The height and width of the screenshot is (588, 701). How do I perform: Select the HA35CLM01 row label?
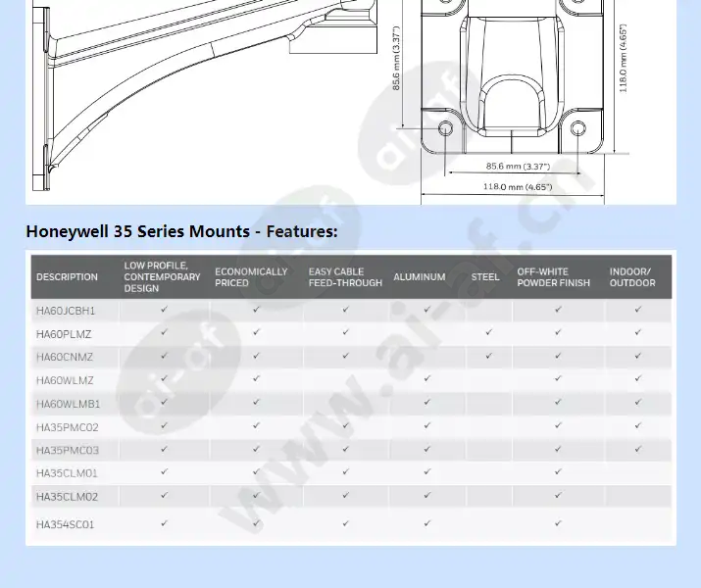pos(67,473)
